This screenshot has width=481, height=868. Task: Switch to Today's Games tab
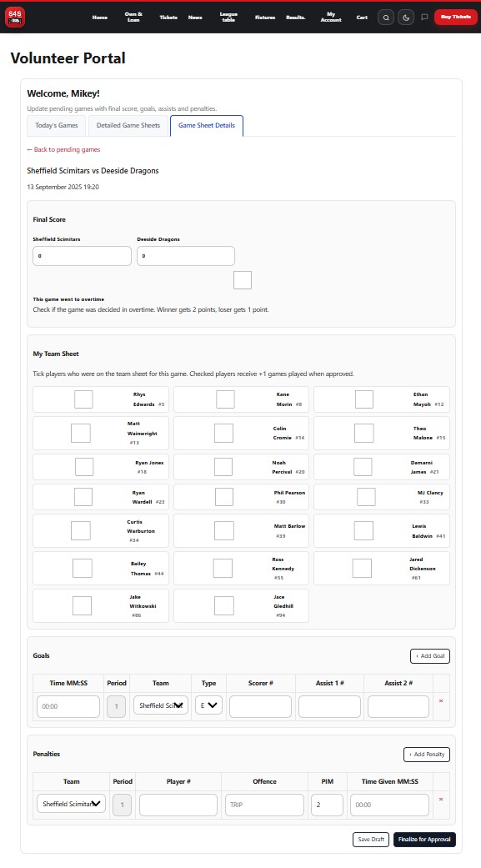click(57, 126)
